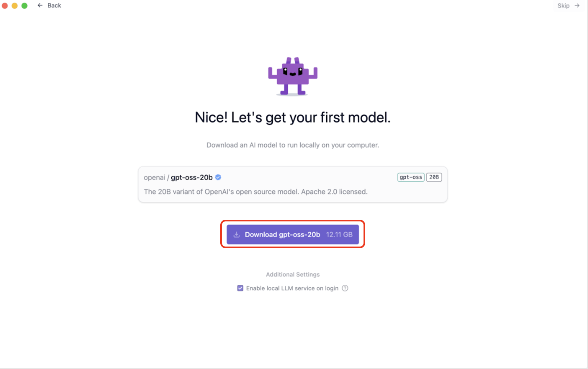Viewport: 588px width, 369px height.
Task: Click the gpt-oss-20b model name
Action: click(x=192, y=177)
